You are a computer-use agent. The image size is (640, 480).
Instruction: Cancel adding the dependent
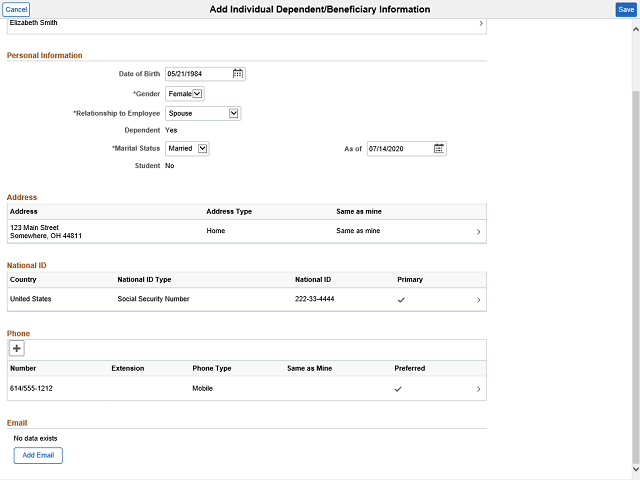click(16, 9)
